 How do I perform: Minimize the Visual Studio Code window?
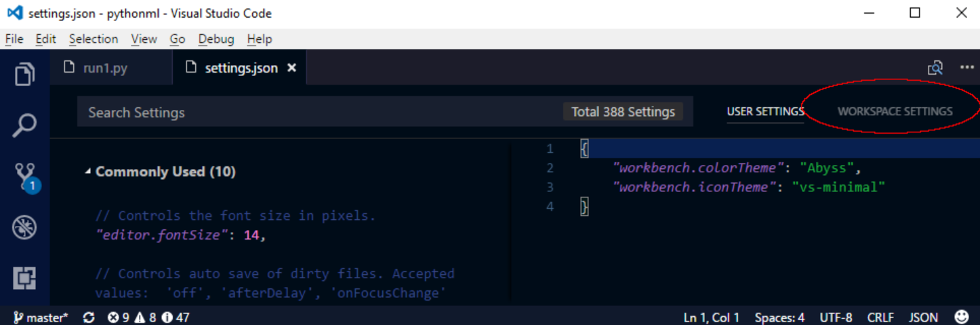point(870,13)
